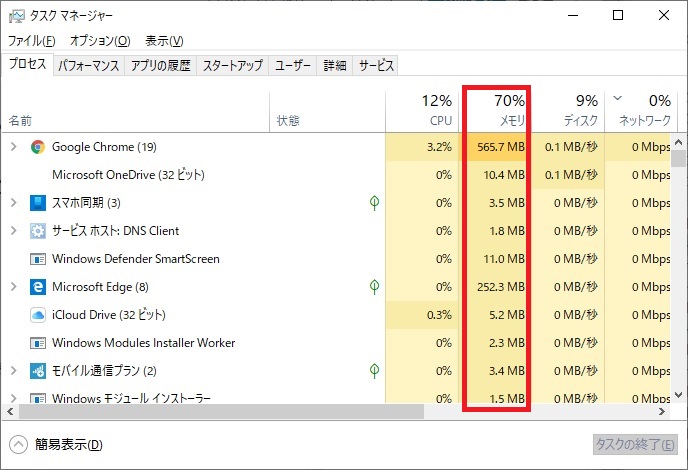Sort by the ネットワーク column header
This screenshot has height=470, width=688.
point(641,111)
